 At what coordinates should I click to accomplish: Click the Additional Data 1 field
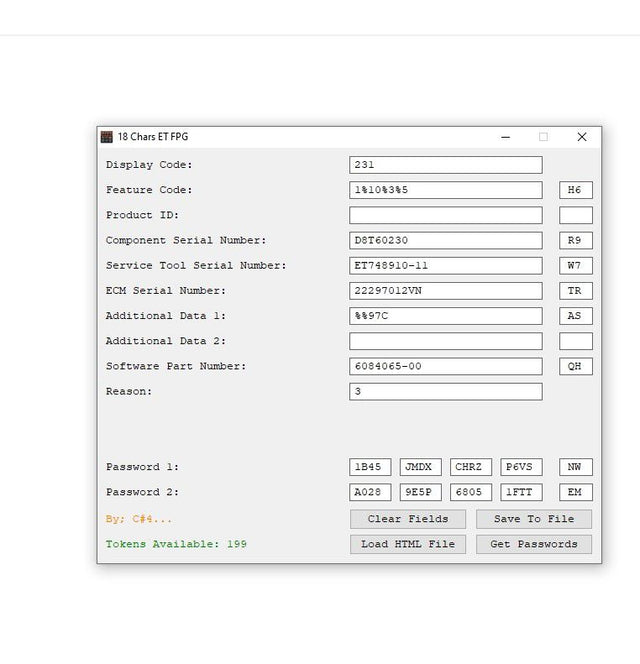(x=446, y=316)
